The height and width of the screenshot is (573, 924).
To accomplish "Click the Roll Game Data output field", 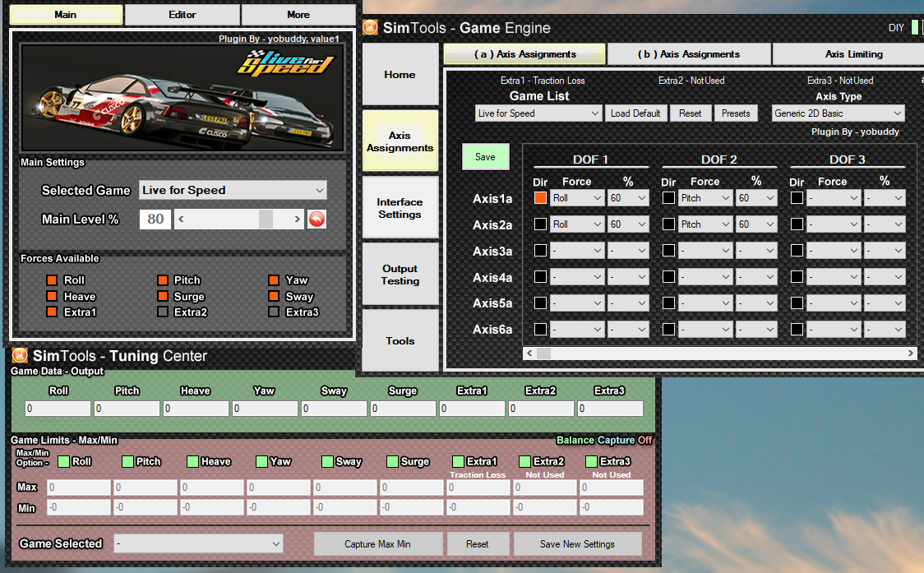I will coord(58,409).
